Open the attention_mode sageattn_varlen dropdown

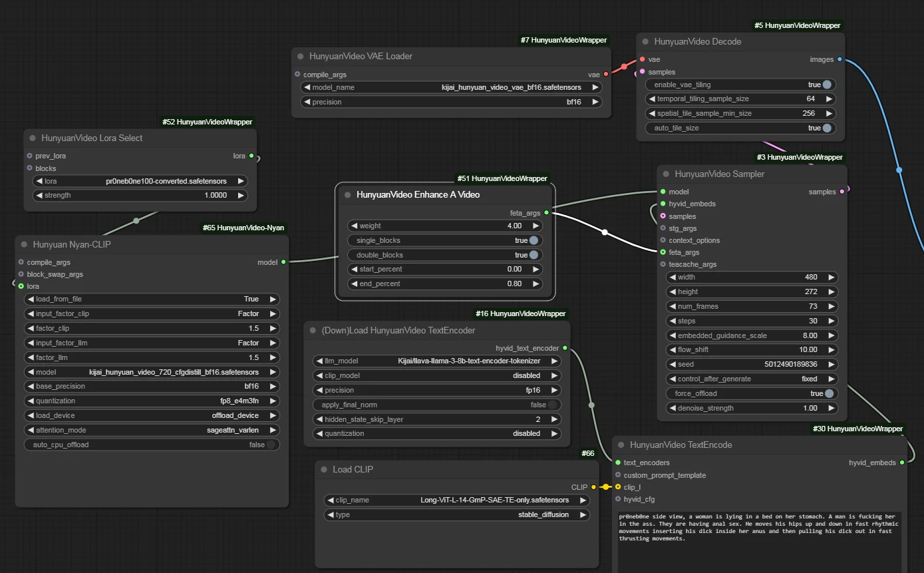point(152,430)
